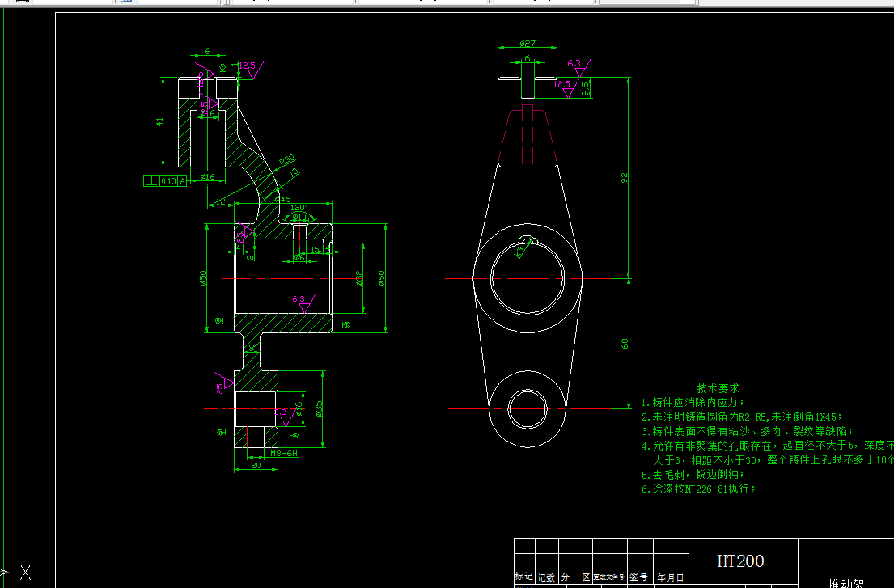Select requirement line 5 去毛刺，锐边倒钝

point(693,475)
